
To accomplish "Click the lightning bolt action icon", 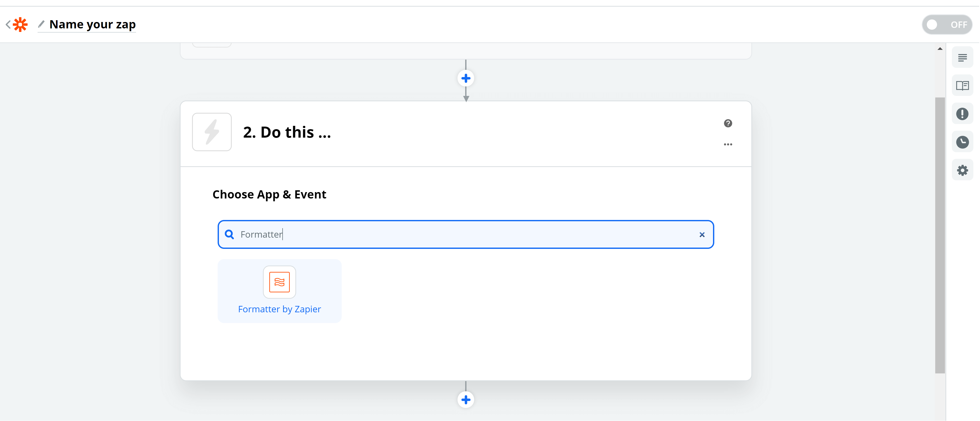I will 212,132.
